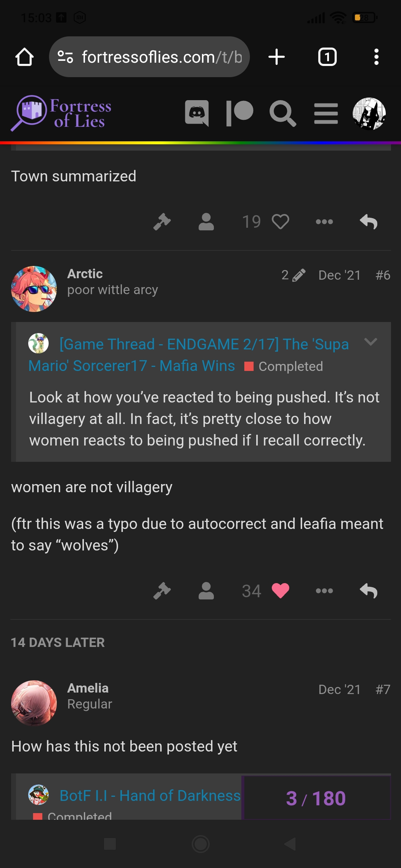Screen dimensions: 401x868
Task: Open browser tab switcher showing 1 tab
Action: click(327, 57)
